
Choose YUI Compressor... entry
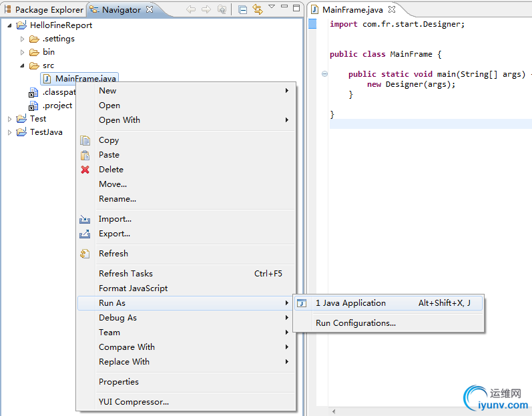tap(187, 402)
